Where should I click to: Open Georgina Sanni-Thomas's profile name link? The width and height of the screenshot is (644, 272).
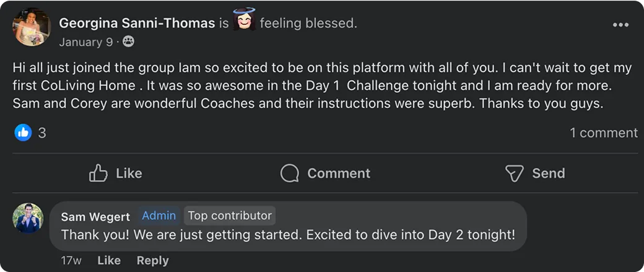pyautogui.click(x=137, y=24)
